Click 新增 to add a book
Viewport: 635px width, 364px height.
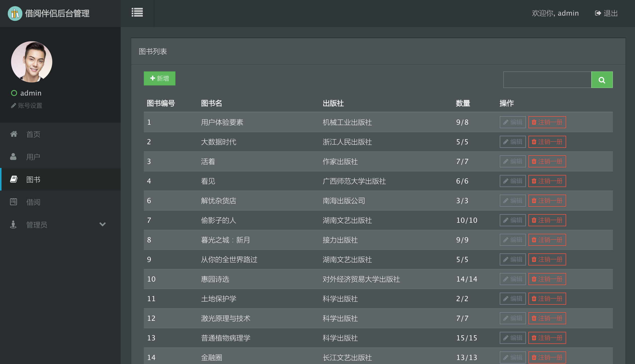pos(159,78)
